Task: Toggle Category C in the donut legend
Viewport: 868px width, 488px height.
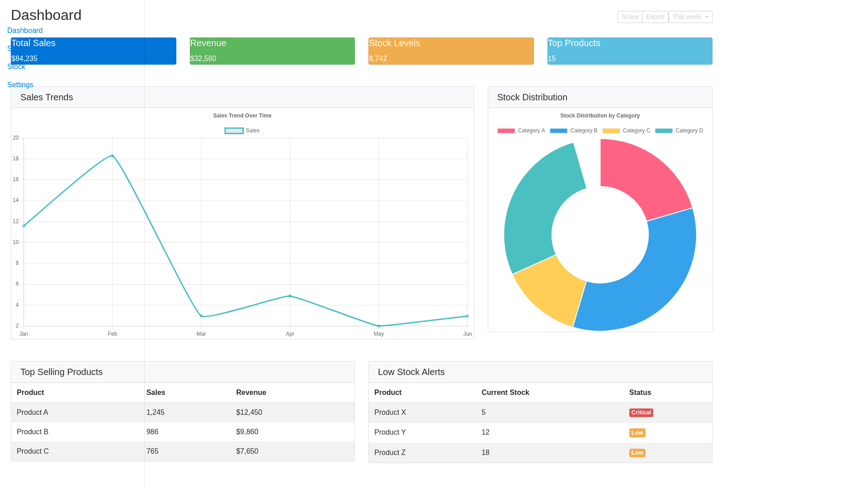Action: pos(626,131)
